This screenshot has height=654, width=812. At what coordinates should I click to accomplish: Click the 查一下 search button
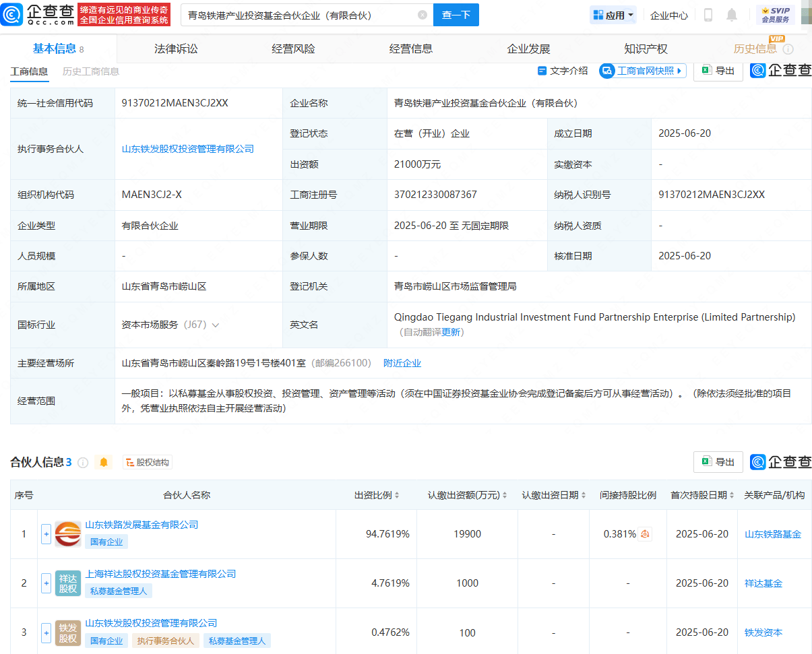click(x=456, y=15)
